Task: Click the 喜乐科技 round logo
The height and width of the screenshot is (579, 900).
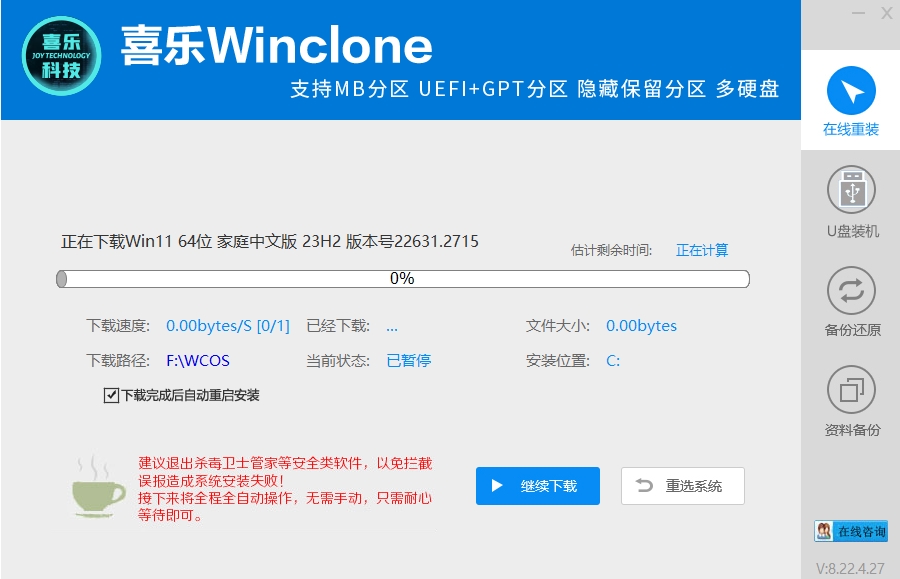Action: tap(61, 56)
